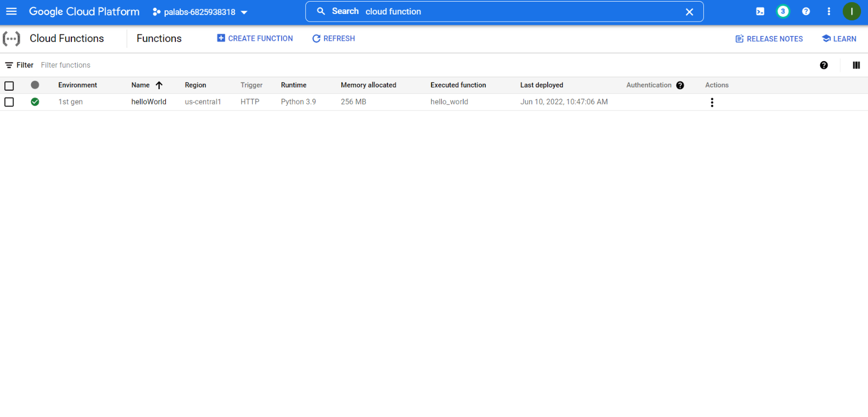Click the Google Cloud Platform logo
Screen dimensions: 868x417
[x=84, y=11]
